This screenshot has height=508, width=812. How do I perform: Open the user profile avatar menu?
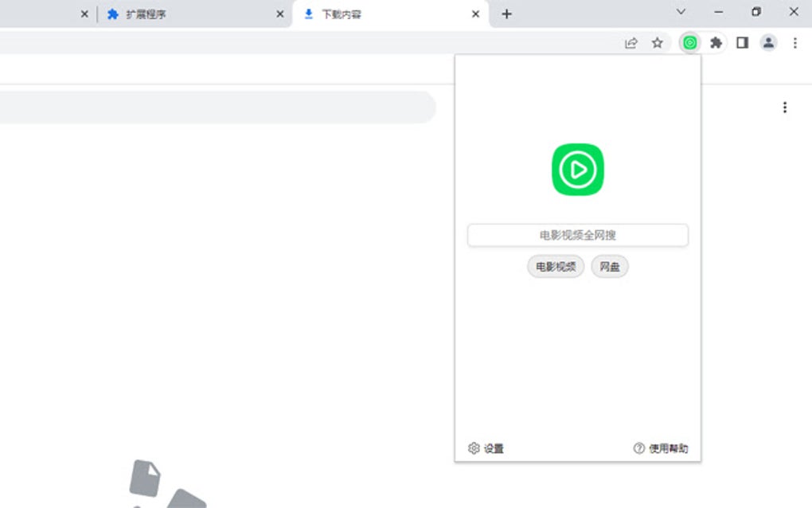768,43
